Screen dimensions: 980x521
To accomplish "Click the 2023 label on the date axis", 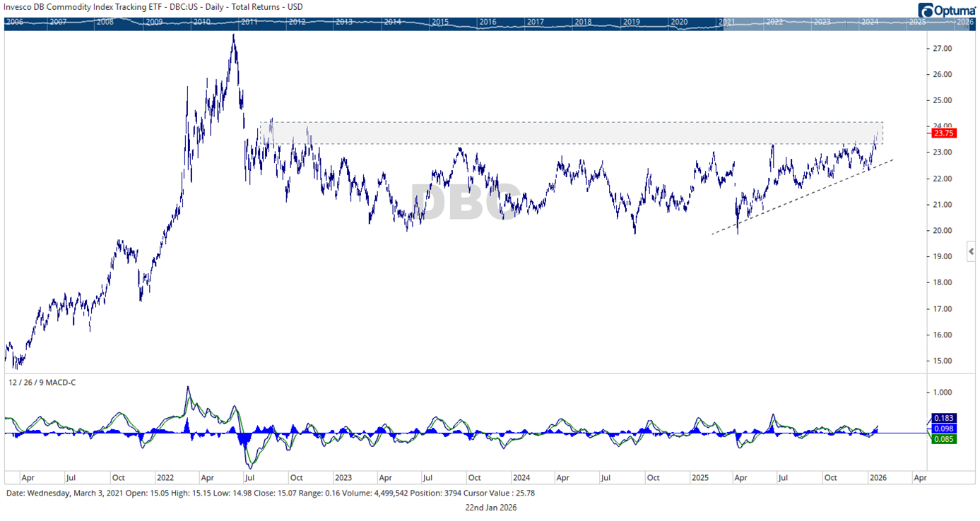I will [344, 478].
